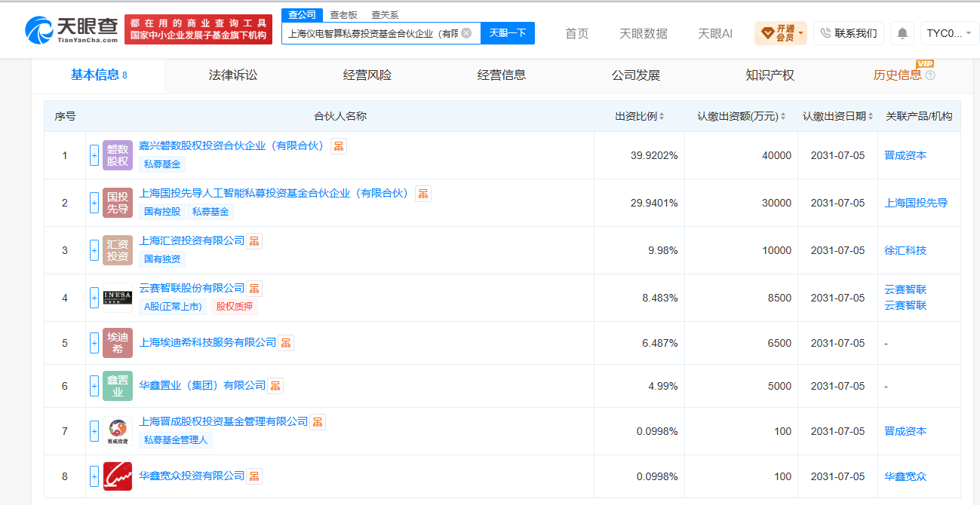This screenshot has height=505, width=980.
Task: Click the 联系我们 button
Action: coord(848,33)
